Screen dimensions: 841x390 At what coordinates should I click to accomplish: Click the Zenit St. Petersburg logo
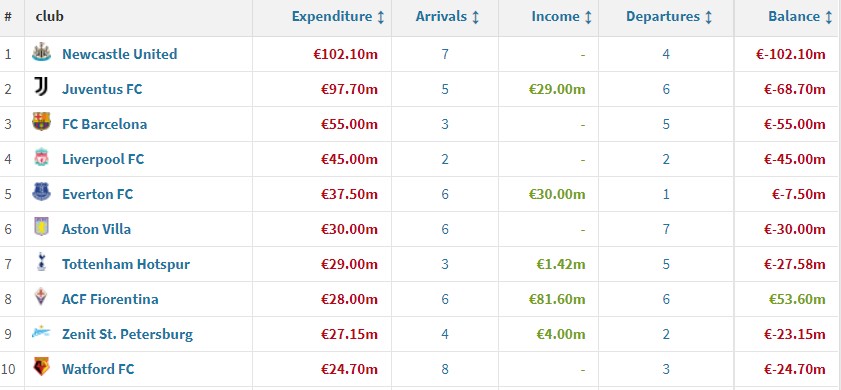[x=41, y=333]
